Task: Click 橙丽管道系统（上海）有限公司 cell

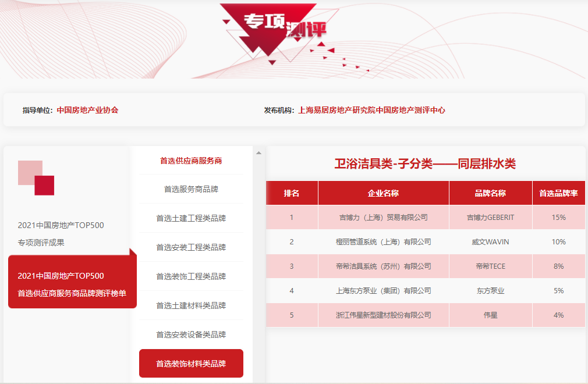Action: [x=383, y=241]
